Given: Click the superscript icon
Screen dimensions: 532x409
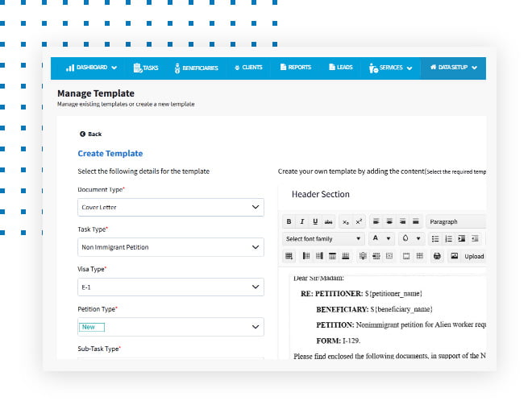Looking at the screenshot, I should click(359, 221).
